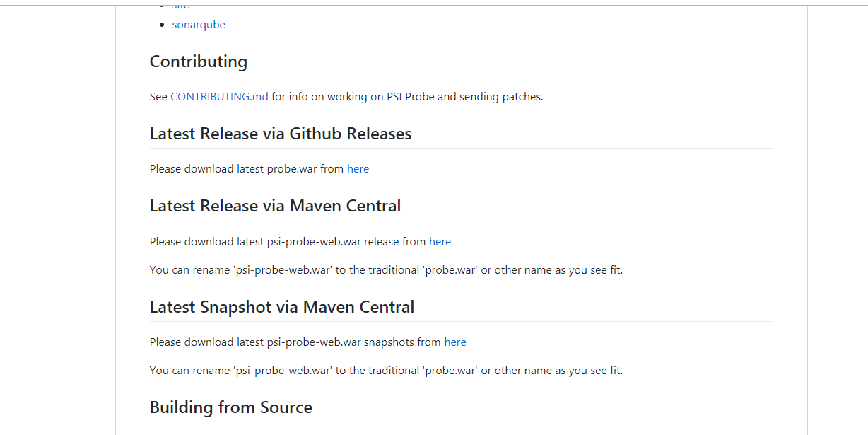Viewport: 868px width, 435px height.
Task: Open the sonarqube link
Action: (199, 25)
